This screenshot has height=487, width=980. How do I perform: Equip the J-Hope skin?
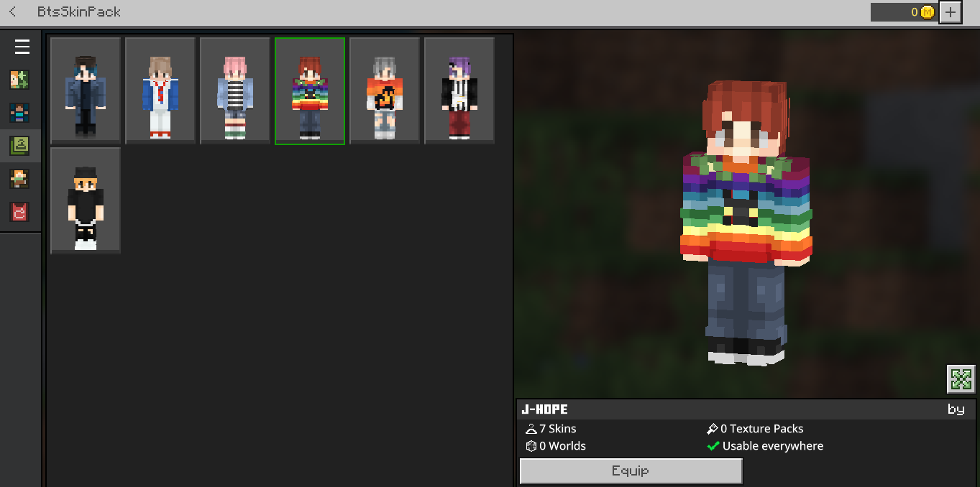(631, 471)
